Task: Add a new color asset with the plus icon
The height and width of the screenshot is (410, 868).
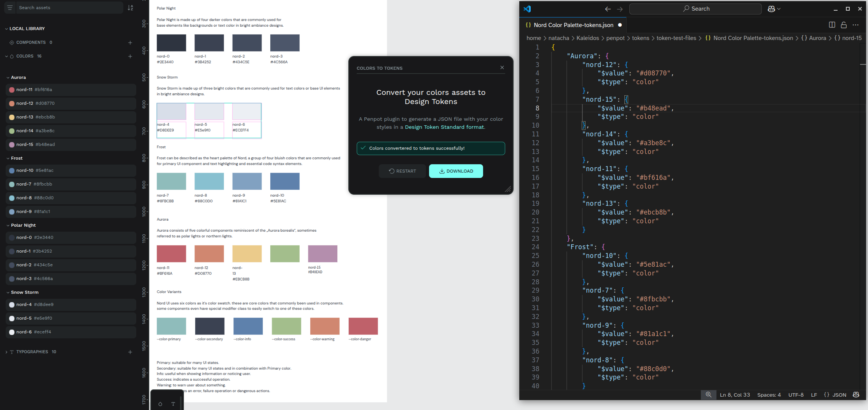Action: (130, 56)
